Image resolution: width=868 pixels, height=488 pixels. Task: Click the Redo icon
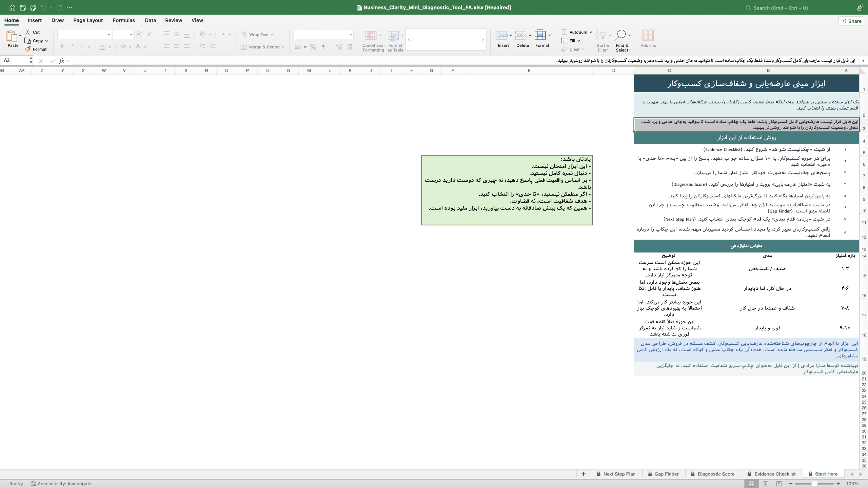pyautogui.click(x=59, y=7)
